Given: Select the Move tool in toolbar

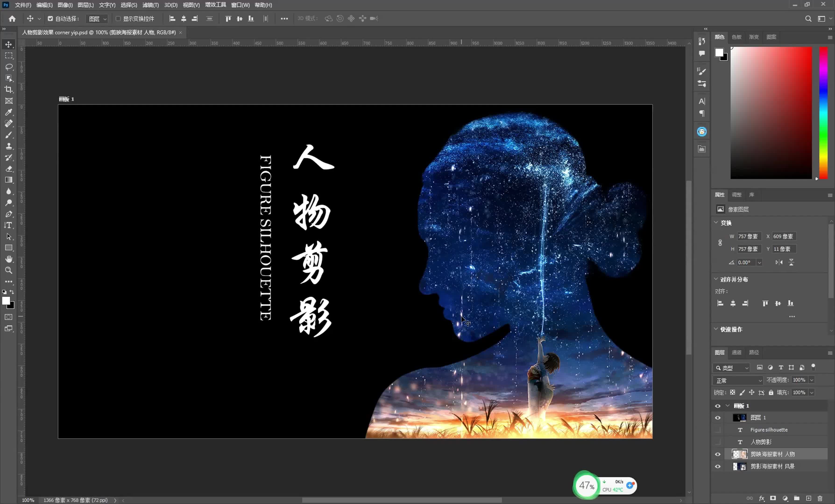Looking at the screenshot, I should (8, 44).
